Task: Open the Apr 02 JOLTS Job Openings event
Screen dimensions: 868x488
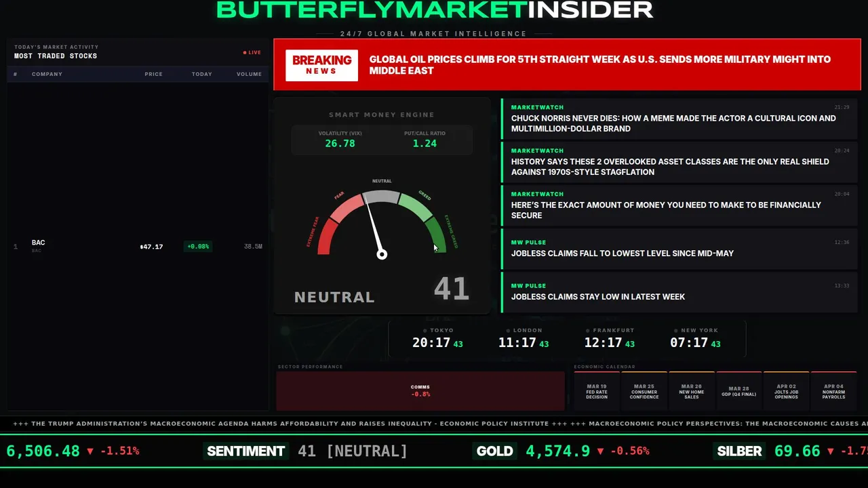Action: [787, 391]
